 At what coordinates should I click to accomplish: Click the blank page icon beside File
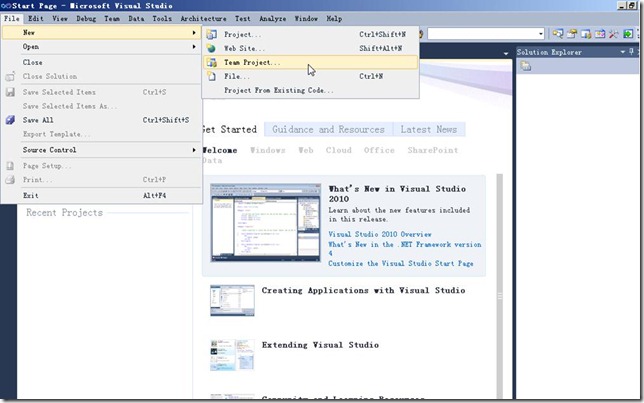coord(211,76)
